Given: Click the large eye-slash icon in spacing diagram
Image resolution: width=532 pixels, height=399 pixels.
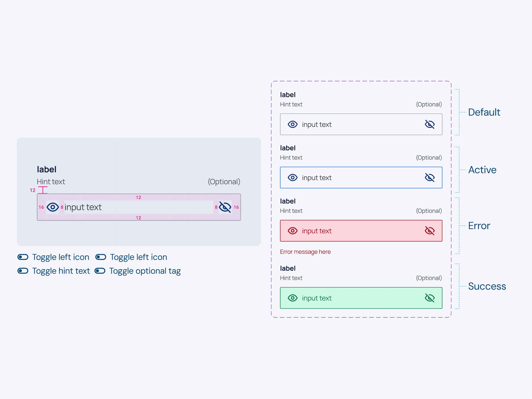Looking at the screenshot, I should coord(225,207).
